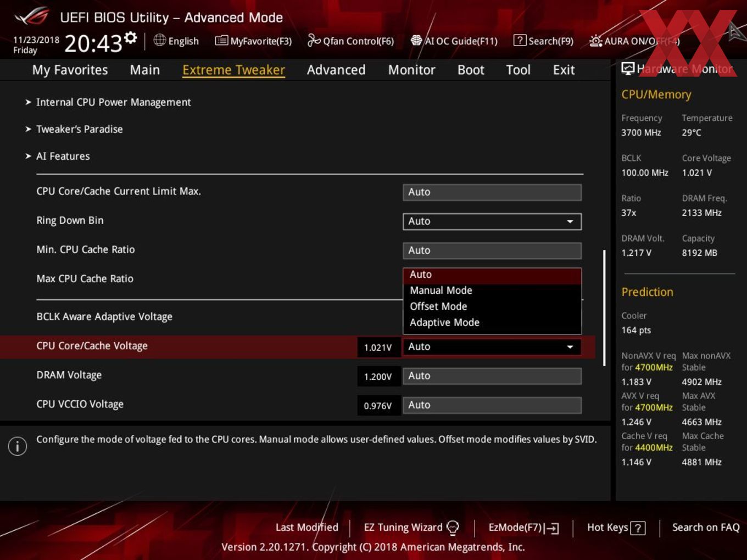This screenshot has width=747, height=560.
Task: Click Min. CPU Cache Ratio field
Action: pyautogui.click(x=492, y=250)
